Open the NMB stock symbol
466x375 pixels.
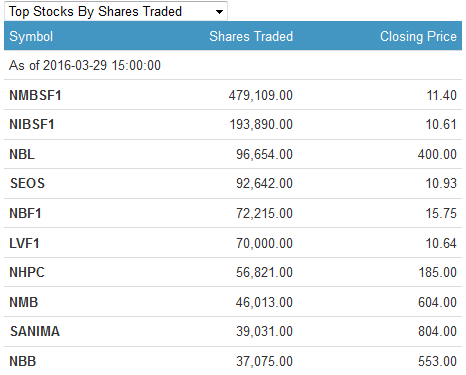tap(24, 302)
